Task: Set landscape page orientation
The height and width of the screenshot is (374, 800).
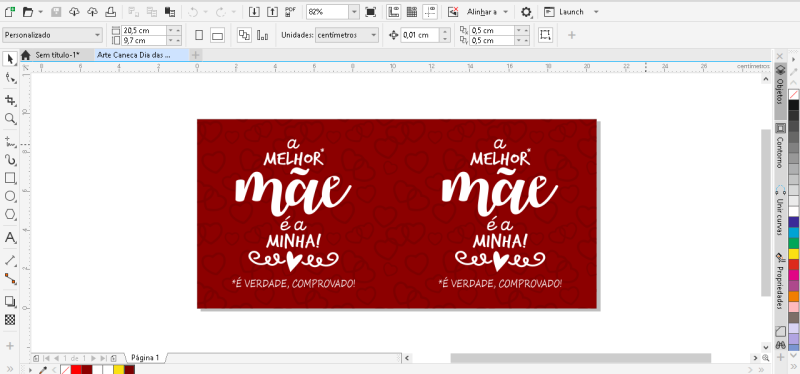Action: click(x=217, y=35)
